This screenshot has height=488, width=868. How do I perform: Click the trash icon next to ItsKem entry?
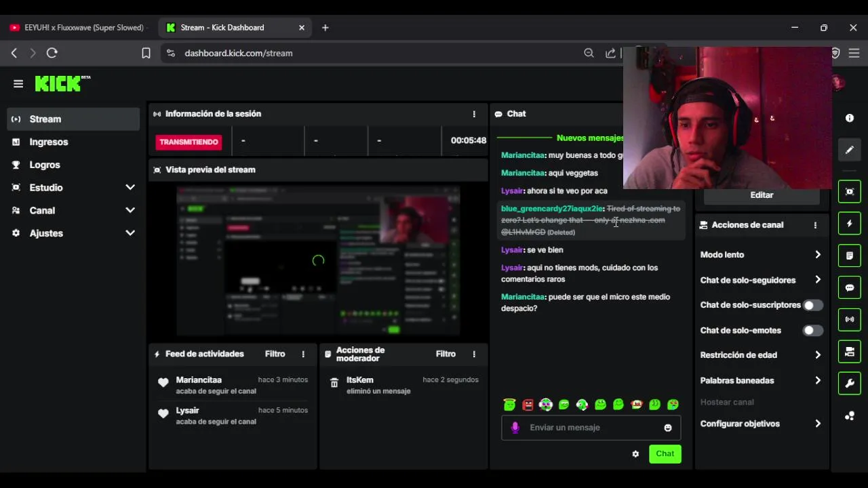point(334,383)
